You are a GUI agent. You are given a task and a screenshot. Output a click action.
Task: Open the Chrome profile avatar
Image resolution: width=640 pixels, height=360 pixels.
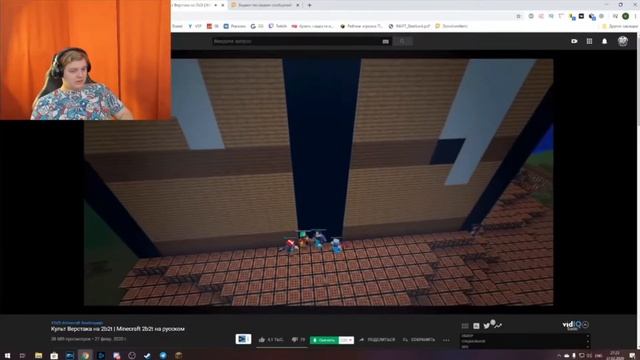pyautogui.click(x=625, y=16)
